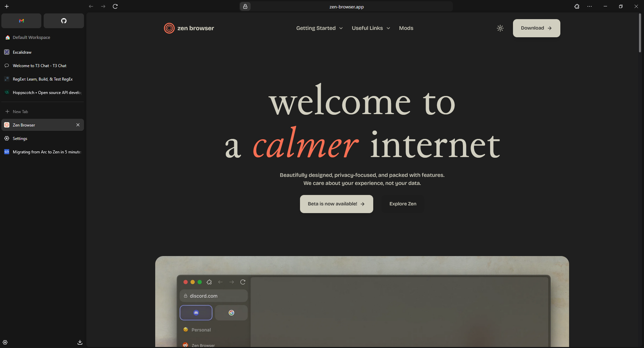644x348 pixels.
Task: Close the Zen Browser tab
Action: point(78,125)
